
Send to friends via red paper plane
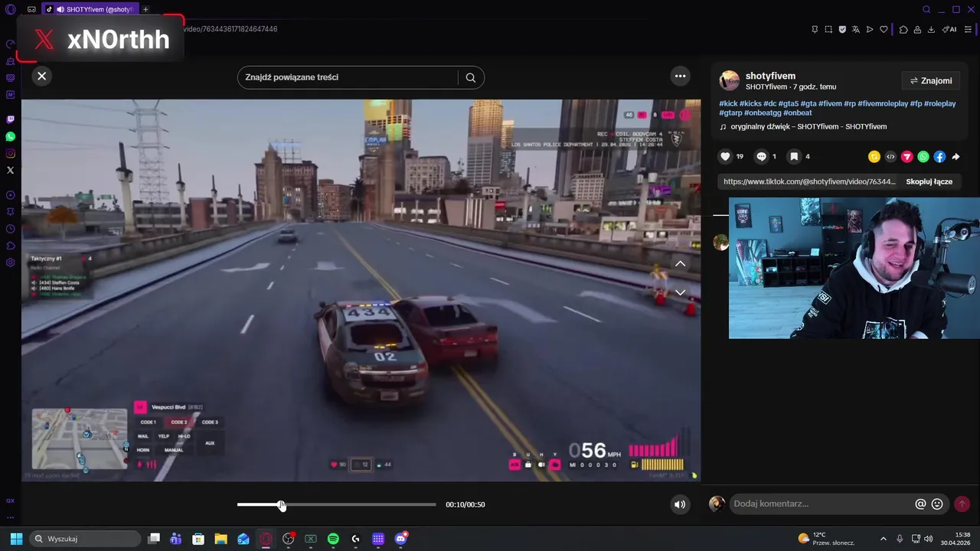pyautogui.click(x=906, y=157)
